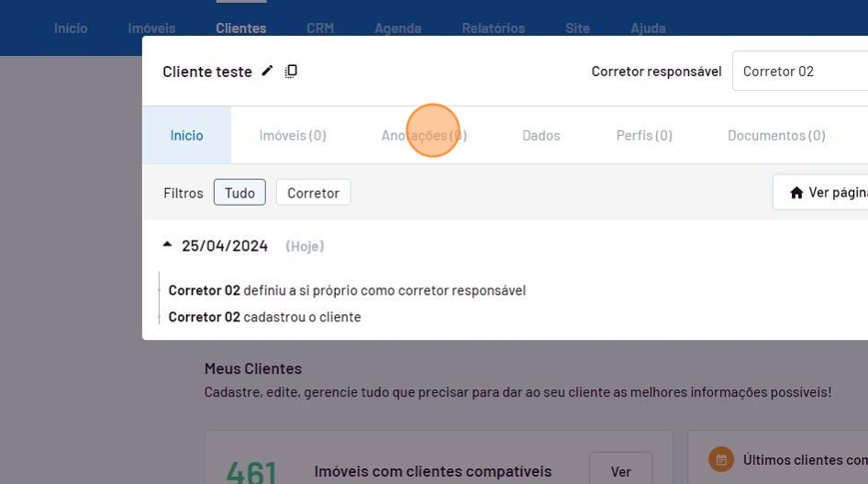
Task: Click the copy icon beside Cliente teste
Action: coord(291,71)
